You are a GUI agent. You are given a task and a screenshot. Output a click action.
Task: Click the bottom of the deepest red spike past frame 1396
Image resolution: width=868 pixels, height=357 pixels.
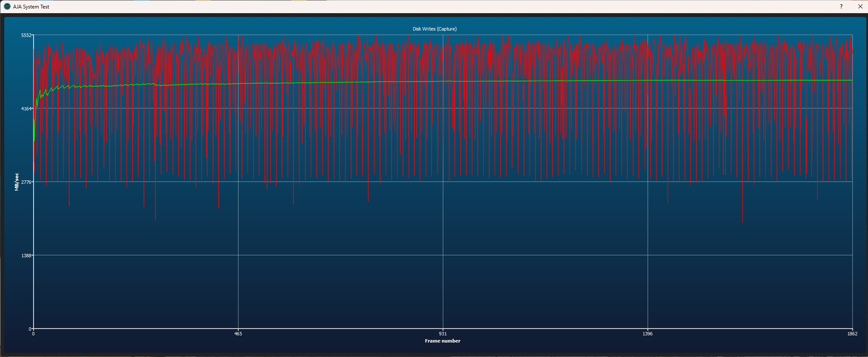pos(742,221)
